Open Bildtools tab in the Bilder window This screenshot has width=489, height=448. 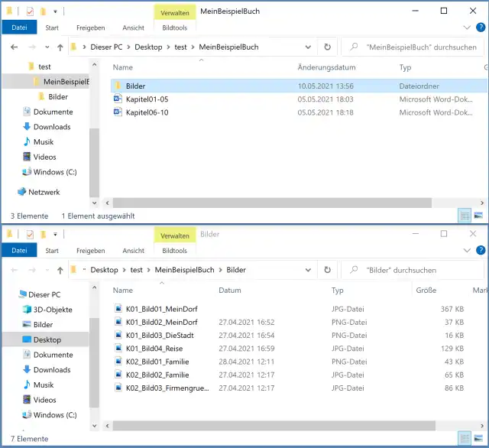point(174,251)
